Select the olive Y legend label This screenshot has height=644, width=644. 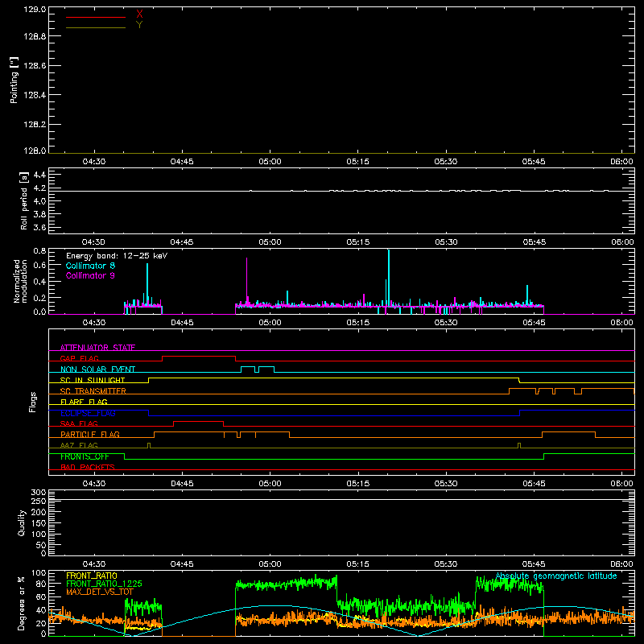139,25
